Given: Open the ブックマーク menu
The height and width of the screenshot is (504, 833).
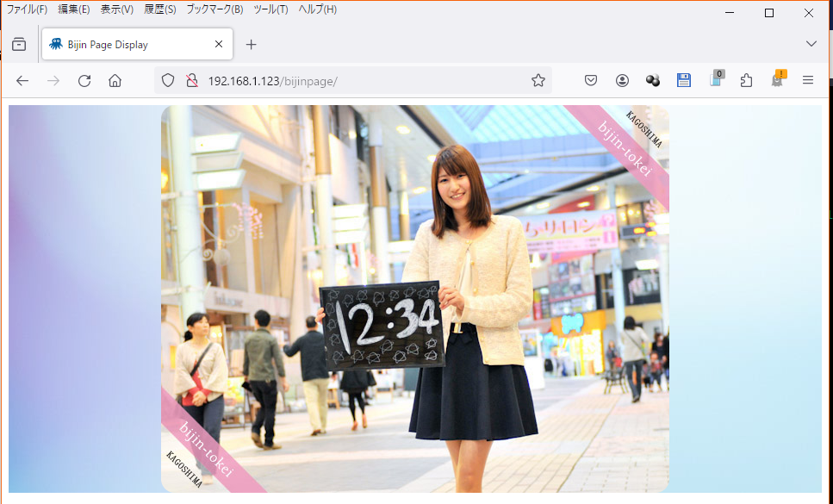Looking at the screenshot, I should click(214, 9).
